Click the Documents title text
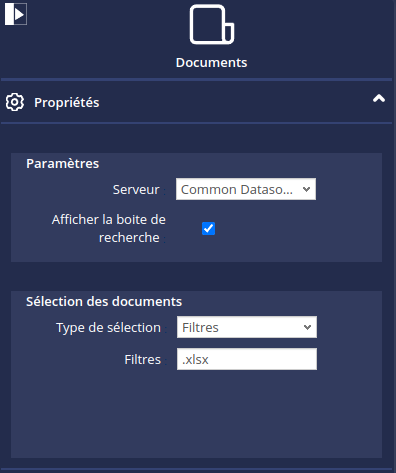Image resolution: width=396 pixels, height=473 pixels. (x=212, y=63)
